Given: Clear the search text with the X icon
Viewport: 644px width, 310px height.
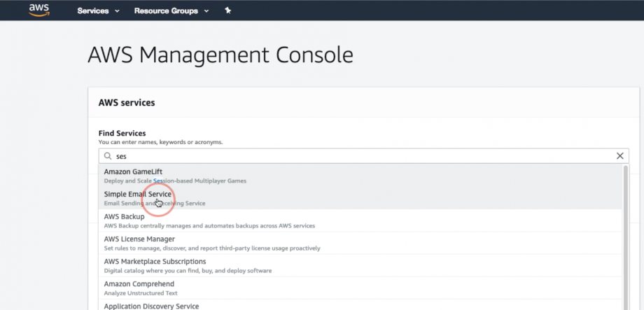Looking at the screenshot, I should coord(619,156).
